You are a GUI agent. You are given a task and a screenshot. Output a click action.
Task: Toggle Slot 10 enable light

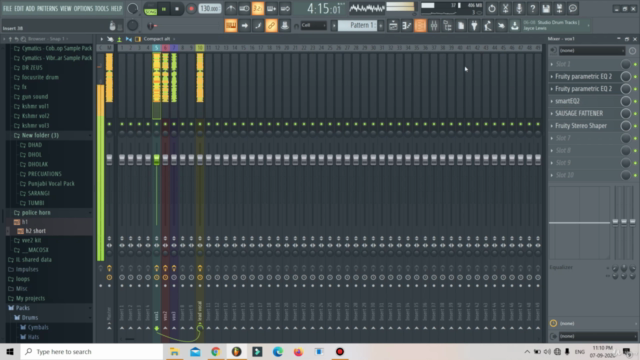(x=635, y=176)
